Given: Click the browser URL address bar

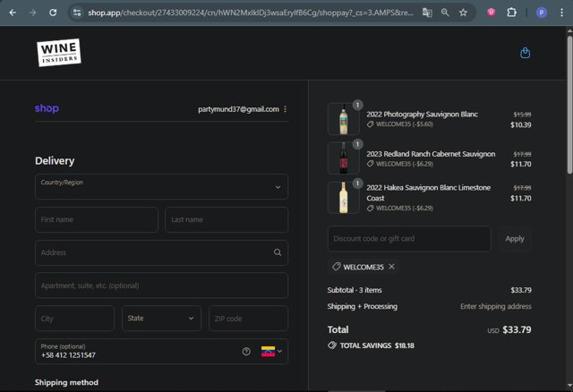Looking at the screenshot, I should point(251,13).
